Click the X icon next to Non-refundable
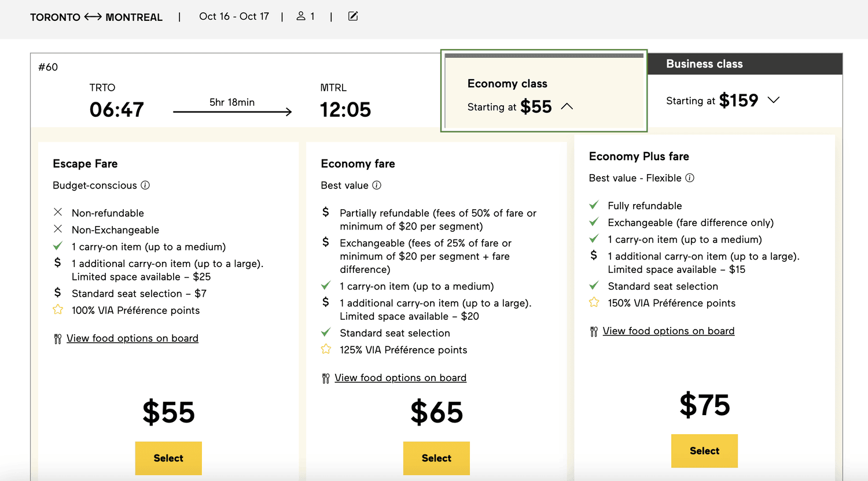The width and height of the screenshot is (868, 481). click(x=58, y=212)
